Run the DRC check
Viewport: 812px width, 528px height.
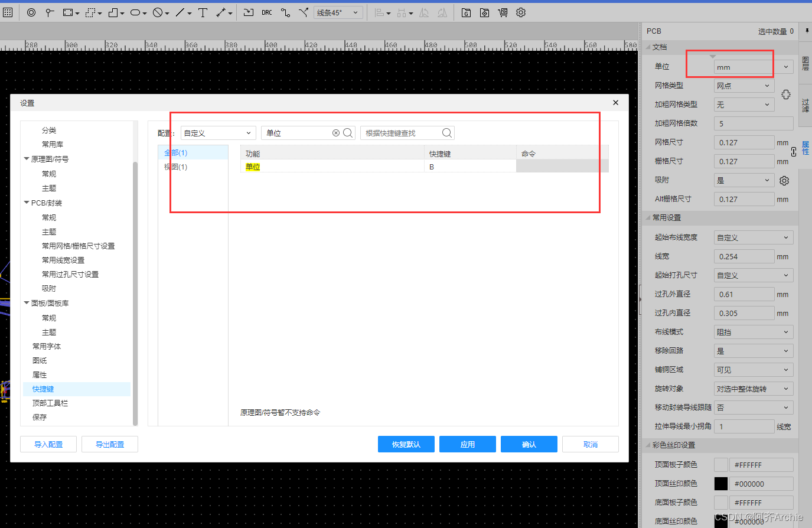pyautogui.click(x=267, y=12)
